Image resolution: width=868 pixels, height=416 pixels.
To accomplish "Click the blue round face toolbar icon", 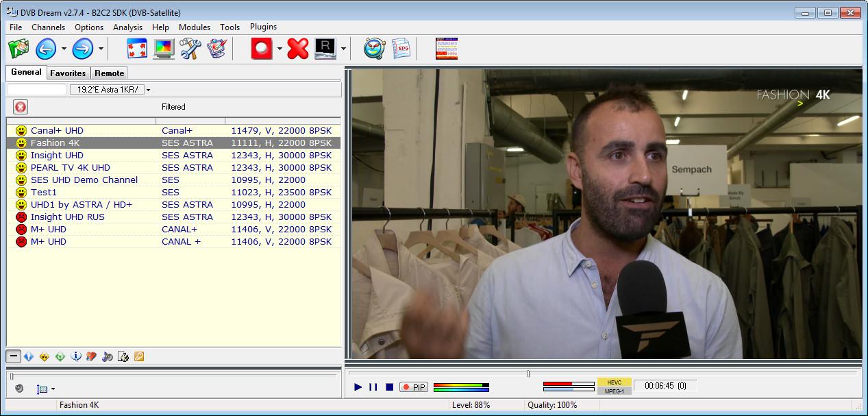I will 374,49.
